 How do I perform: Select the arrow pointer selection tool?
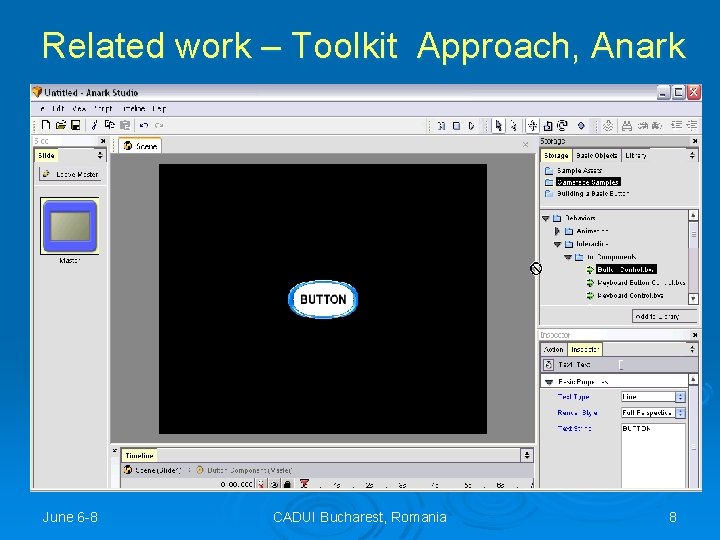click(x=498, y=126)
